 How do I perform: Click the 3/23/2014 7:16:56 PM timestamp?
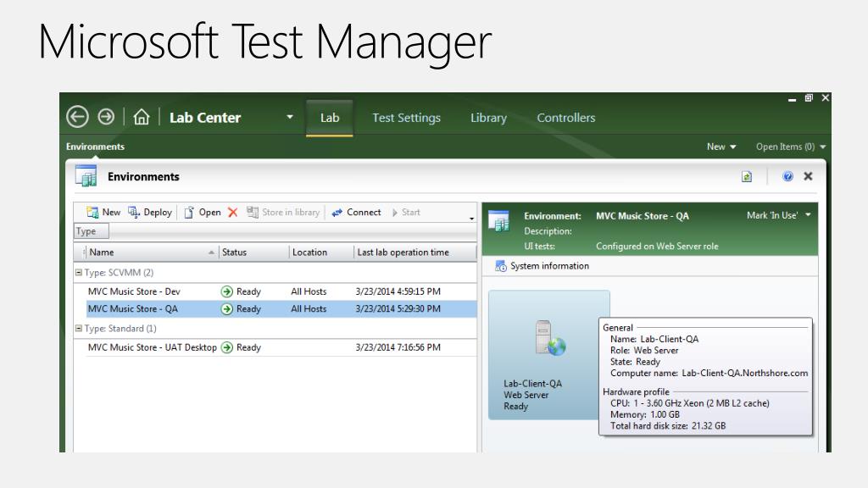click(398, 347)
